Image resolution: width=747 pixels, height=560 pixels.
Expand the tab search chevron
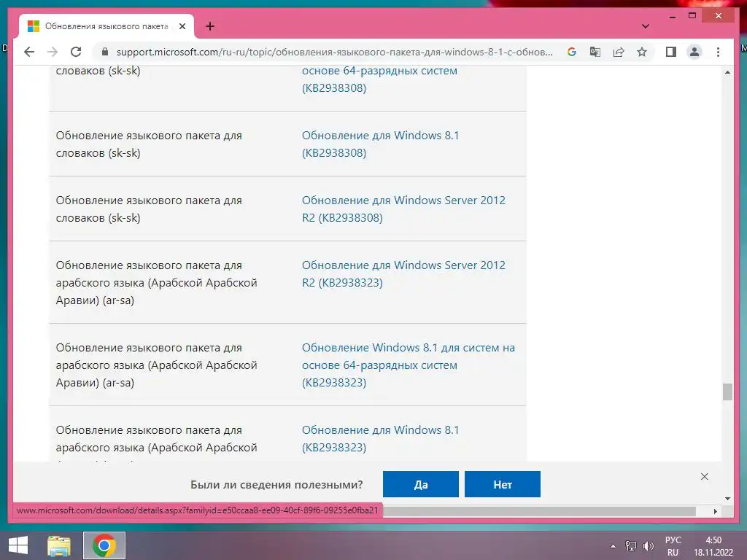point(646,26)
